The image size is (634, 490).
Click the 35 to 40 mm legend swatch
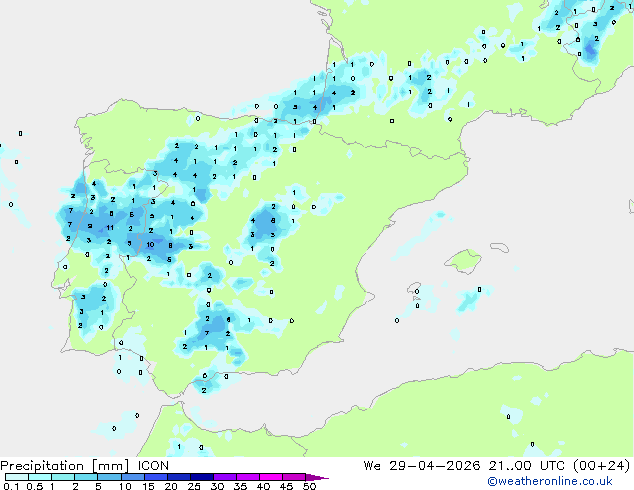pyautogui.click(x=247, y=477)
